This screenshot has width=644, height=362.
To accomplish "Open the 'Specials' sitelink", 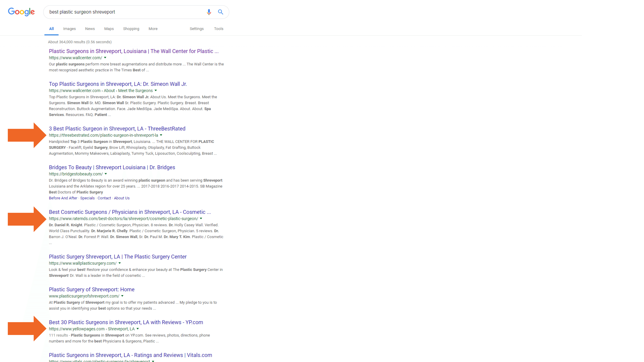I will tap(88, 198).
